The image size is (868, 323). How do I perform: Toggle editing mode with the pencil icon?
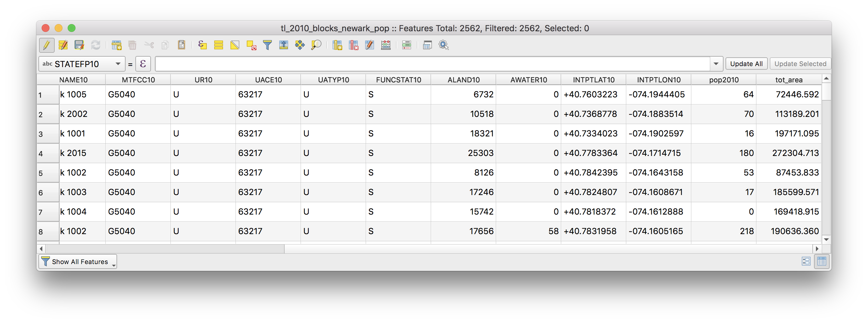[47, 45]
